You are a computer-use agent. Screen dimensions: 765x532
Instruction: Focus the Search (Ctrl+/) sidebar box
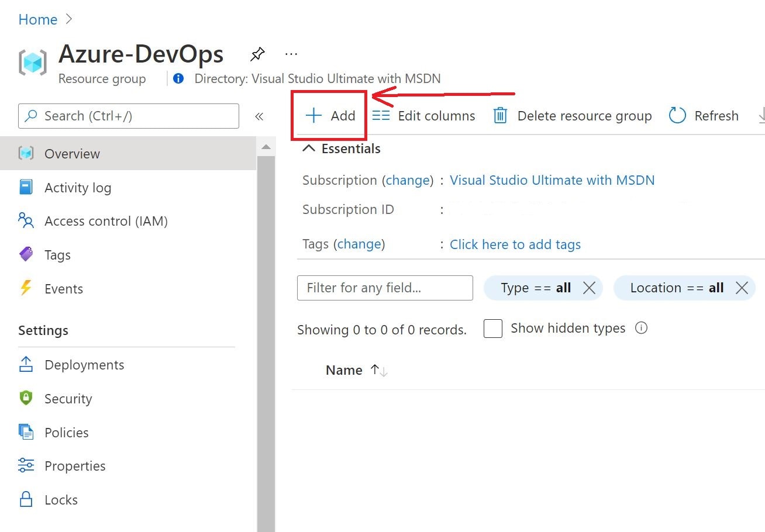pyautogui.click(x=129, y=116)
